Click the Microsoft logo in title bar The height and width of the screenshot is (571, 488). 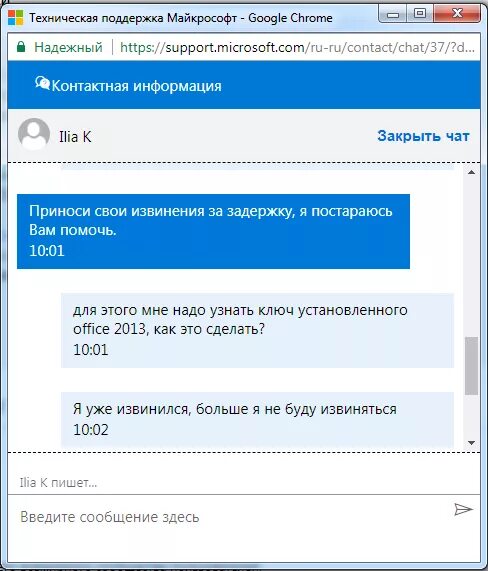tap(16, 17)
